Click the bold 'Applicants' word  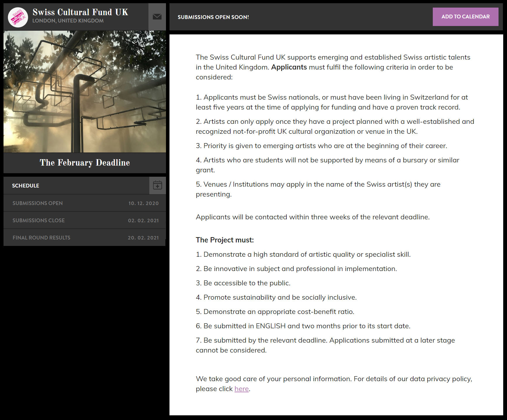[289, 67]
